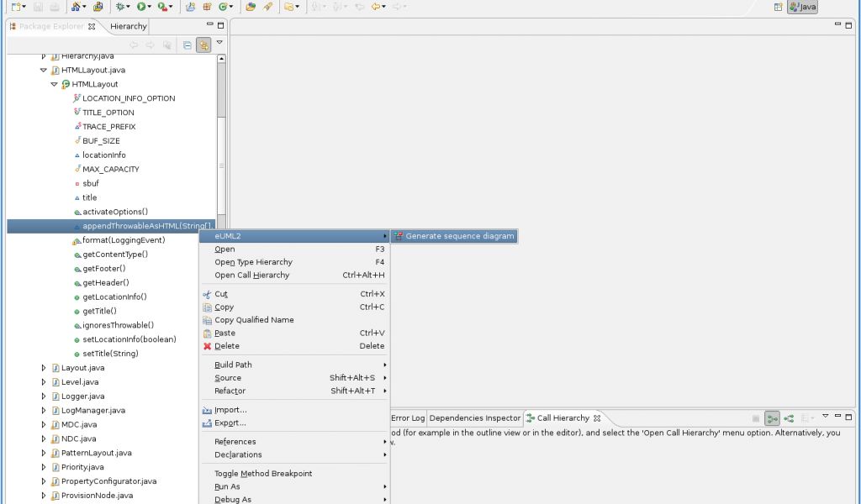Choose Open Call Hierarchy from context menu

[x=251, y=276]
